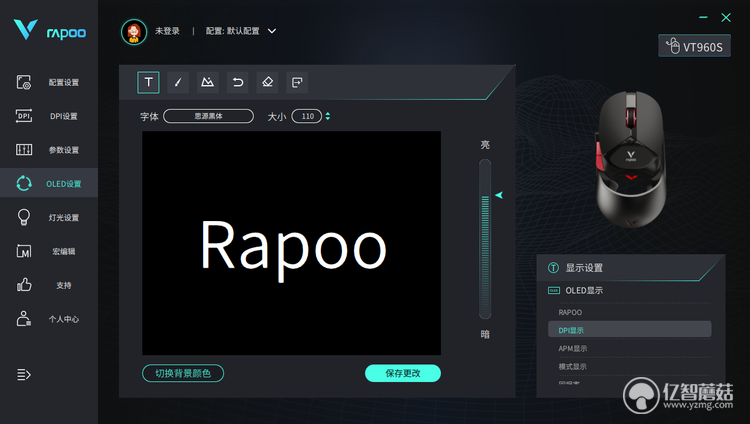The width and height of the screenshot is (750, 424).
Task: Click the user avatar icon
Action: 134,32
